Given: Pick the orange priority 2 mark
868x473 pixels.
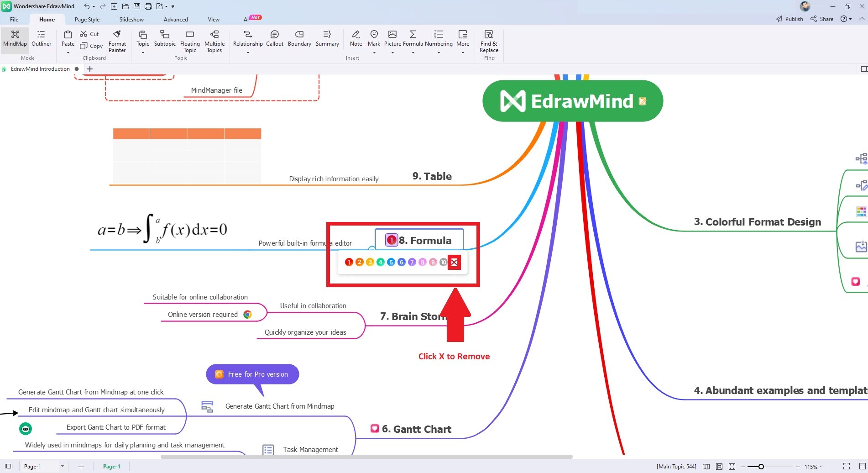Looking at the screenshot, I should coord(360,262).
